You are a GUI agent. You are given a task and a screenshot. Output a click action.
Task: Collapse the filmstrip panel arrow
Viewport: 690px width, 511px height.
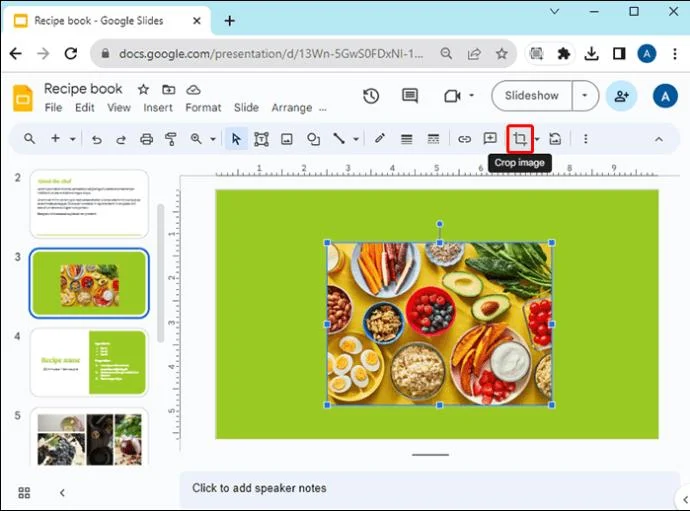point(62,493)
